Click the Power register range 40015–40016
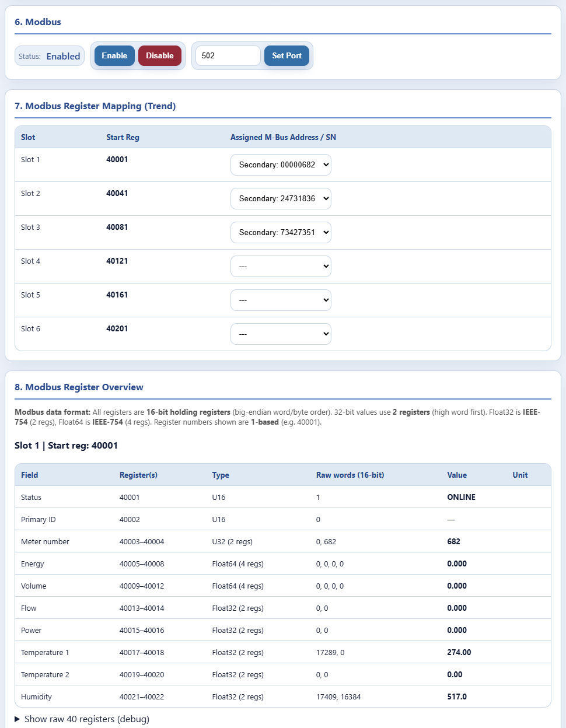The width and height of the screenshot is (566, 728). (142, 630)
